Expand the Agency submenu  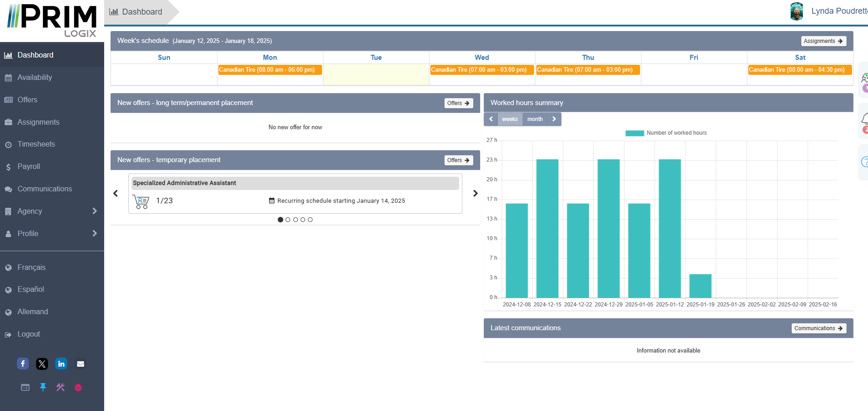click(95, 211)
